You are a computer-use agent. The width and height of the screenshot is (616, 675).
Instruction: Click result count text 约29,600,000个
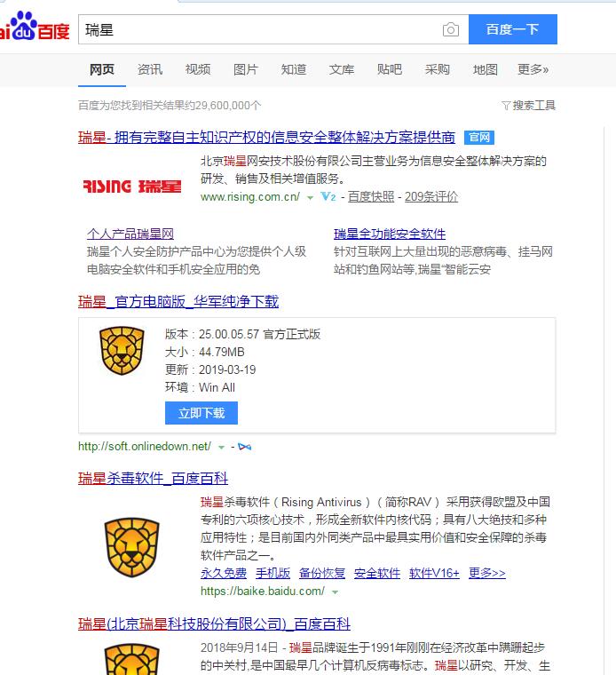pos(223,105)
